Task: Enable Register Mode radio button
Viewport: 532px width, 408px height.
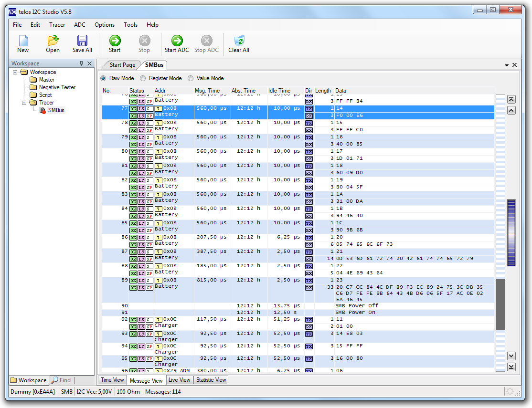Action: click(143, 78)
